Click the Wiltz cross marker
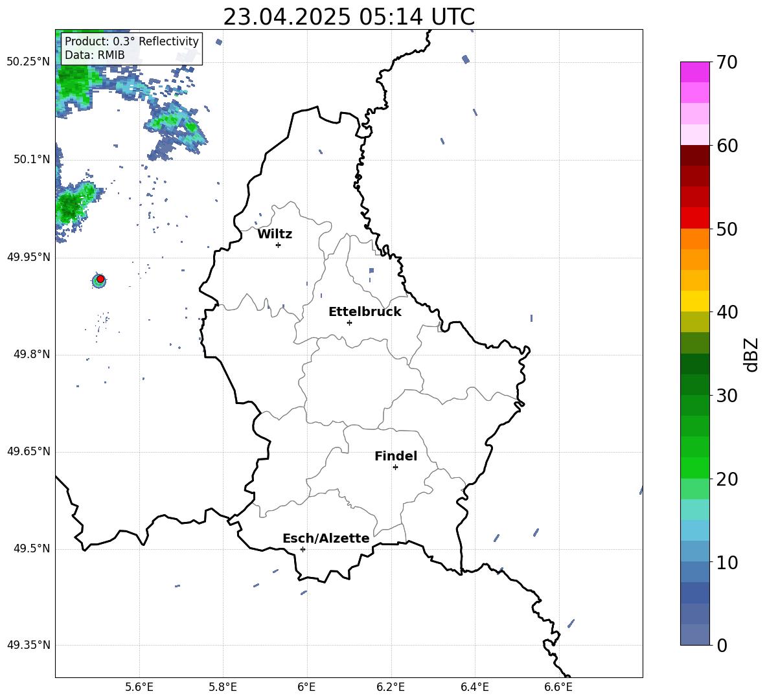This screenshot has width=767, height=700. pyautogui.click(x=279, y=245)
